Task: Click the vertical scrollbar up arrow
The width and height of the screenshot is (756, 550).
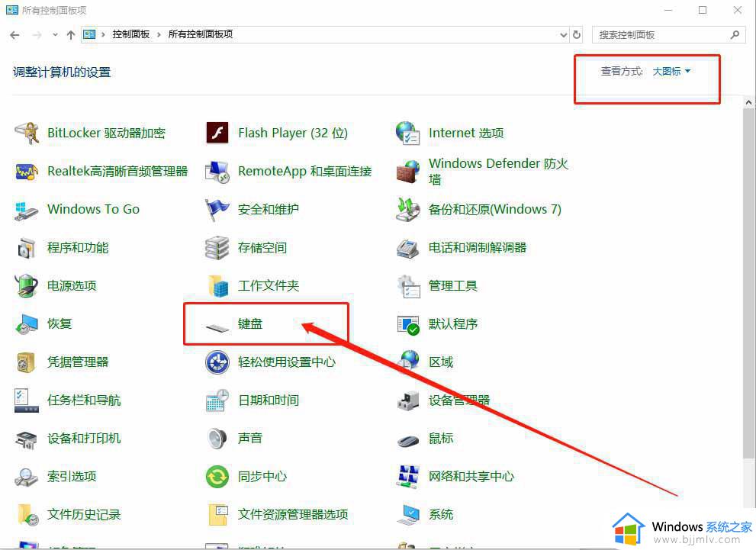Action: point(748,102)
